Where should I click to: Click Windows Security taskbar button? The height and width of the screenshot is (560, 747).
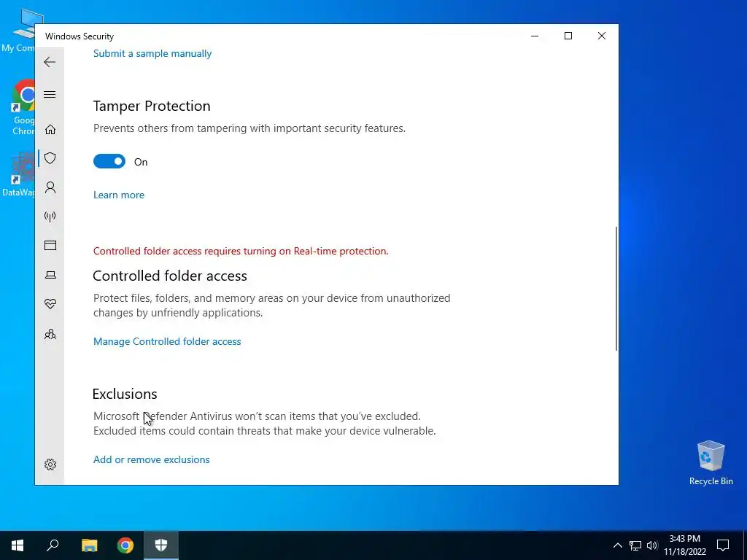tap(161, 545)
